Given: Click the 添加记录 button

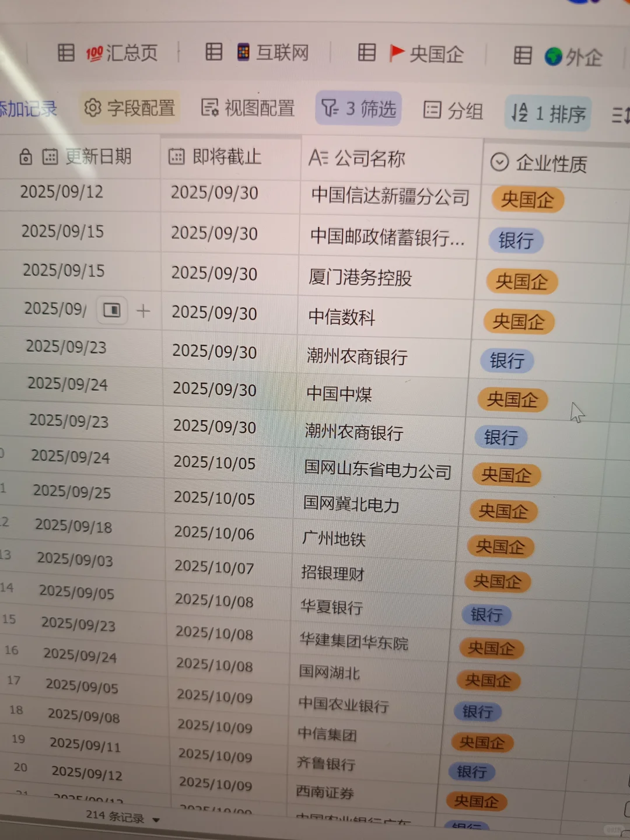Looking at the screenshot, I should pos(28,108).
